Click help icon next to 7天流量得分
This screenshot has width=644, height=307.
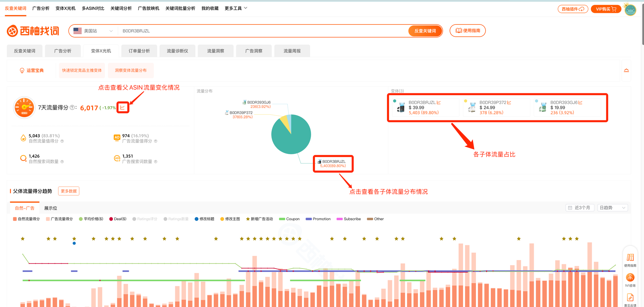pos(72,107)
